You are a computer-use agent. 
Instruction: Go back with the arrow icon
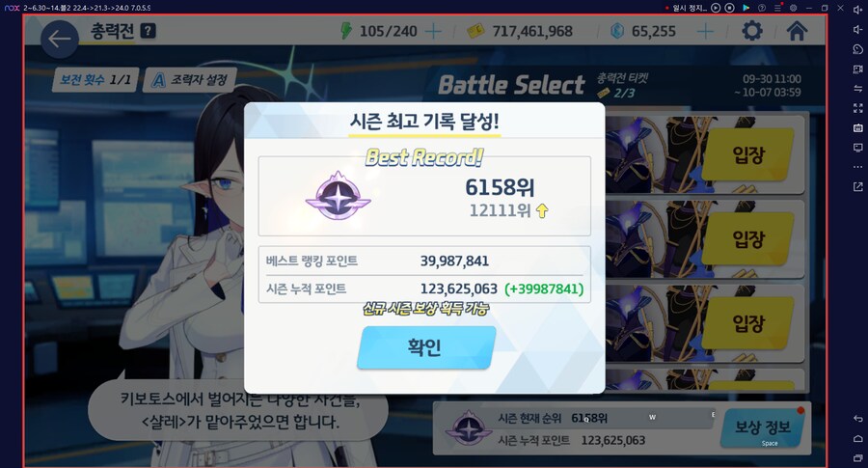pos(59,39)
